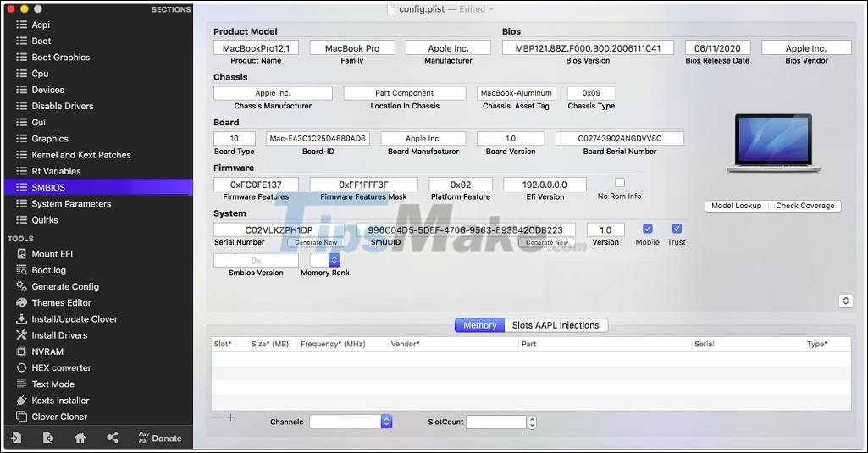Click the list icon beside Acpi
This screenshot has width=868, height=453.
click(21, 25)
